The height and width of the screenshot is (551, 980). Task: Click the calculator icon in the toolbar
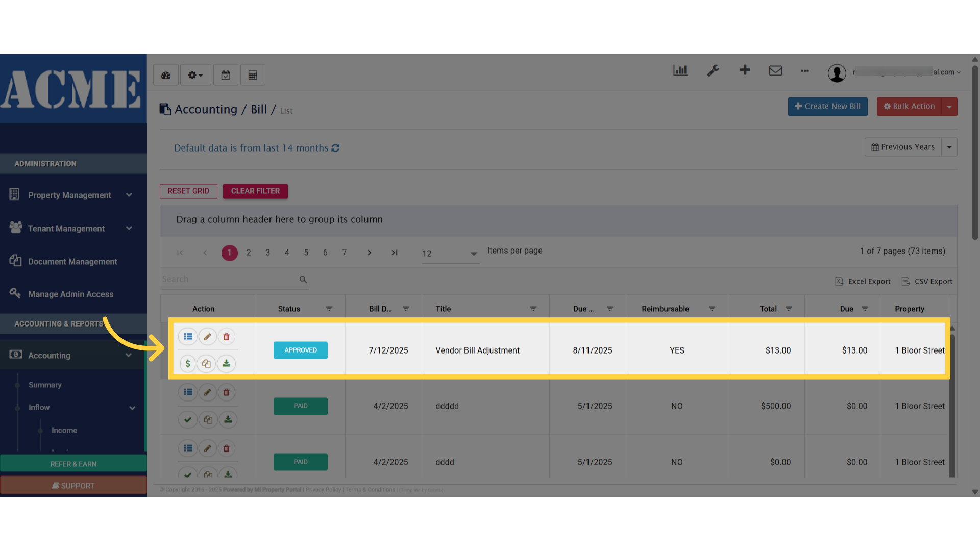(x=253, y=76)
